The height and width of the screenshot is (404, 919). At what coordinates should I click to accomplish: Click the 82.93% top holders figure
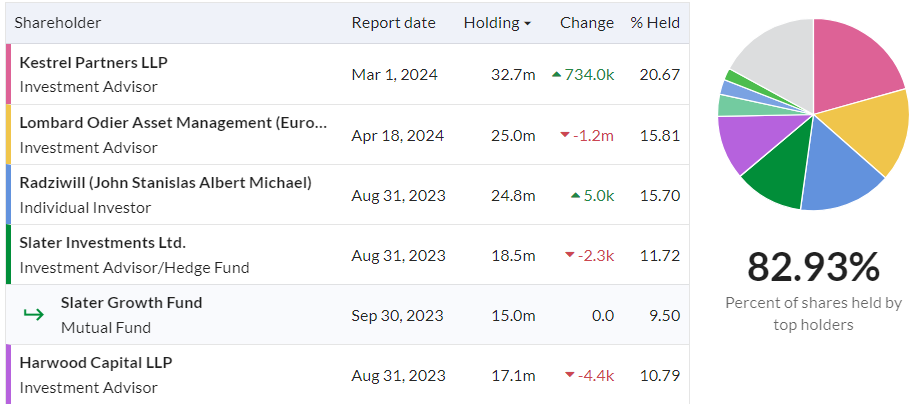point(813,267)
